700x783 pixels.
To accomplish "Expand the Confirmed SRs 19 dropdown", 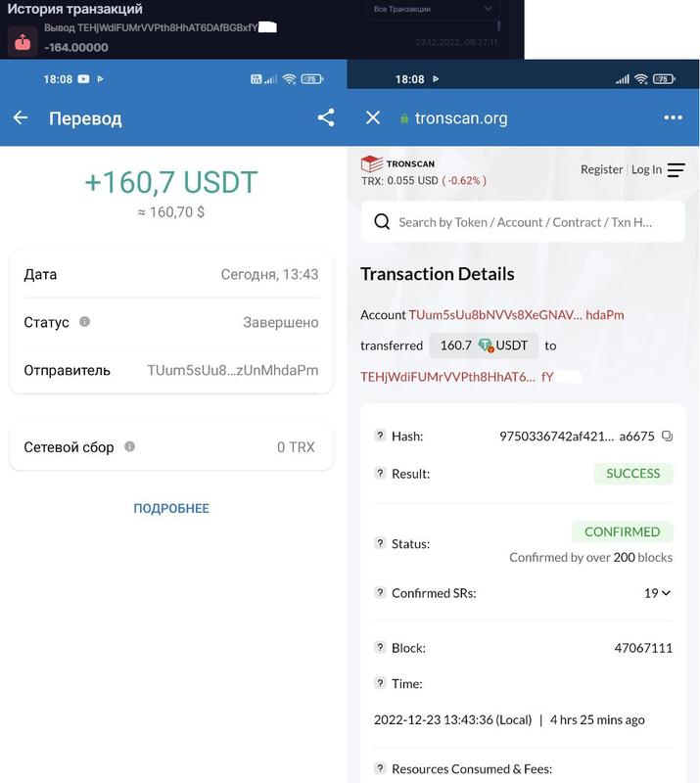I will (x=657, y=593).
